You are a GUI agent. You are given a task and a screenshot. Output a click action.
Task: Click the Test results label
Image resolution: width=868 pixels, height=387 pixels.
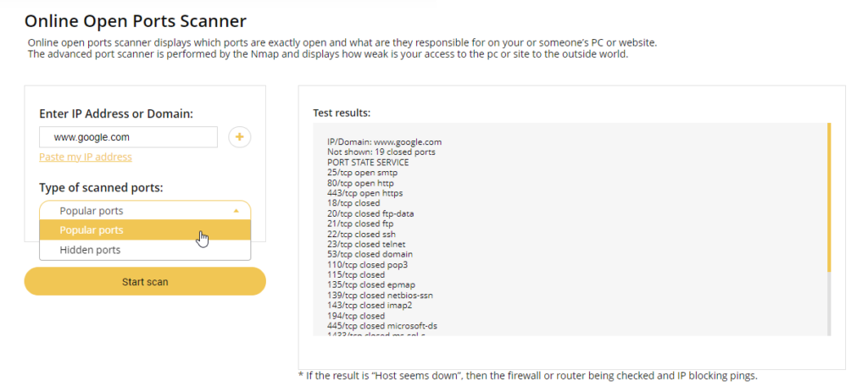[x=342, y=113]
